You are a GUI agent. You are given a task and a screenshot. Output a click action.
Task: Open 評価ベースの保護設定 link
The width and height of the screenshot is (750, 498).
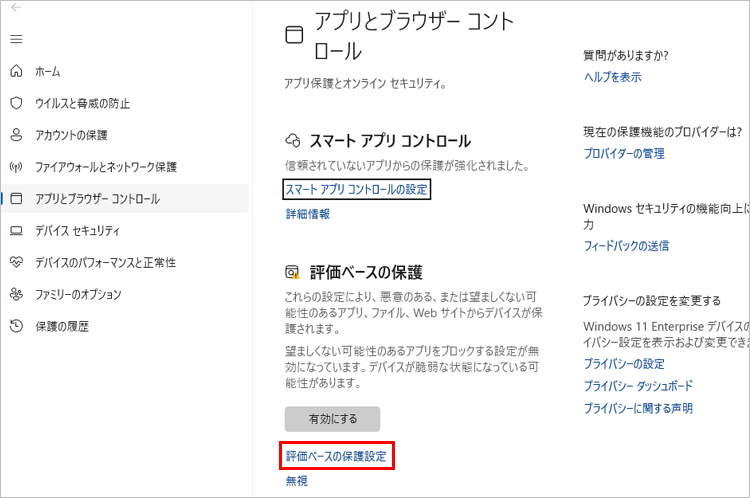[x=336, y=457]
